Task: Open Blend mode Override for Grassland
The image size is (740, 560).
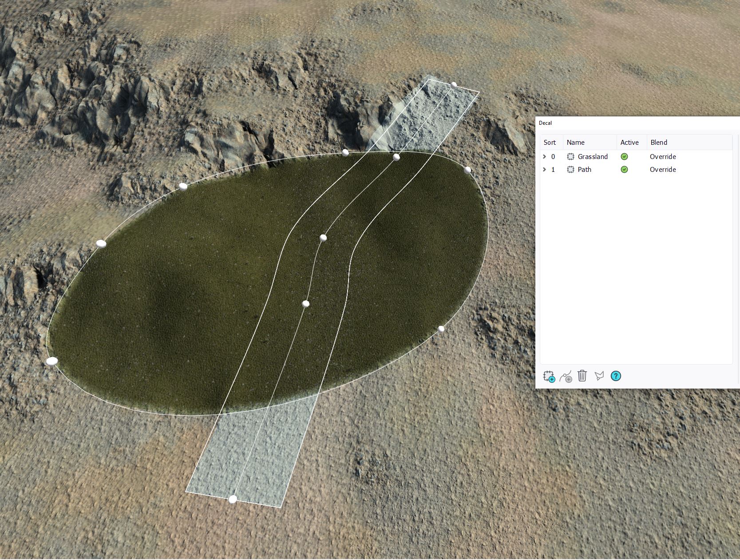Action: [x=663, y=157]
